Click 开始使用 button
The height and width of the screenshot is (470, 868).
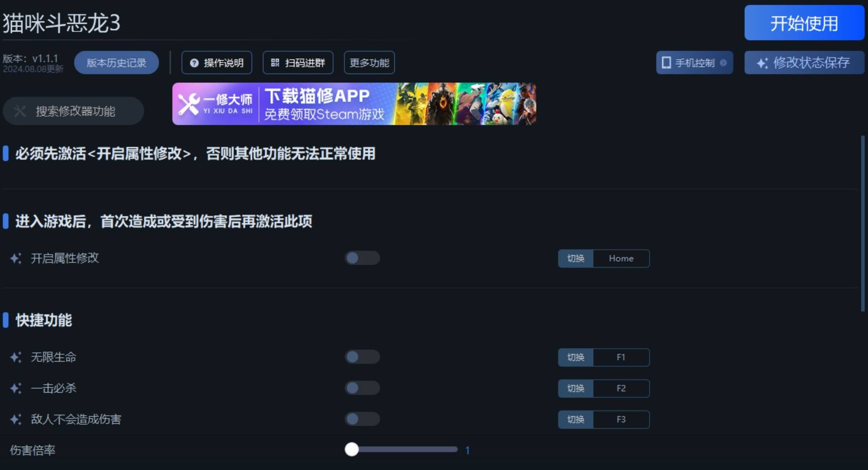804,23
